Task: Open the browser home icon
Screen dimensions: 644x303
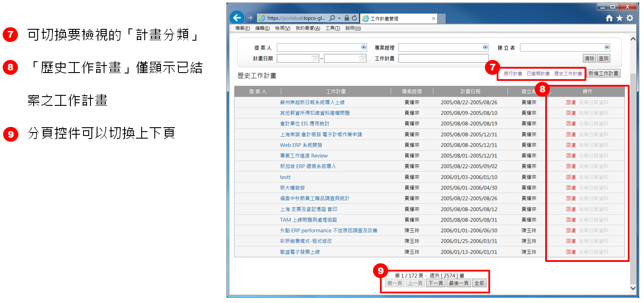Action: tap(609, 18)
